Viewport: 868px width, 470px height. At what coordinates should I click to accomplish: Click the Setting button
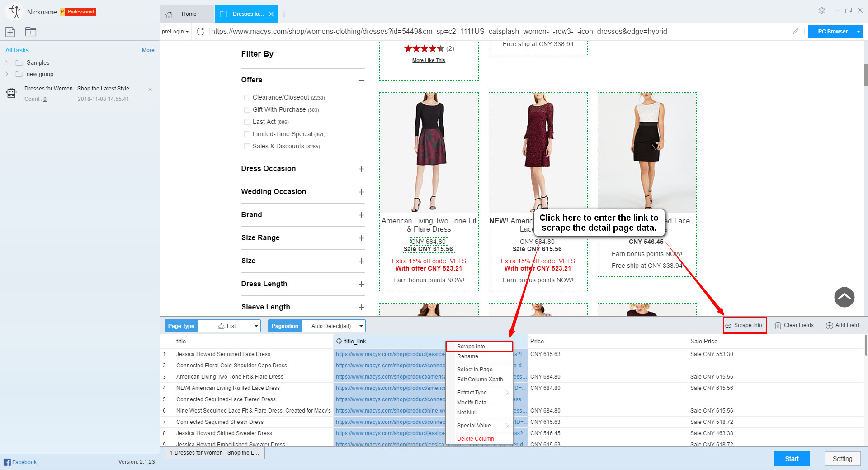click(842, 459)
